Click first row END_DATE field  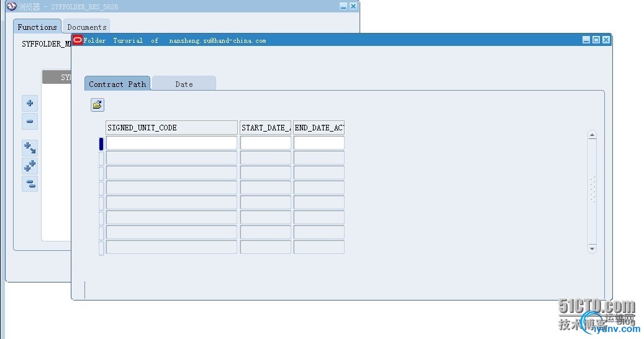pos(319,143)
